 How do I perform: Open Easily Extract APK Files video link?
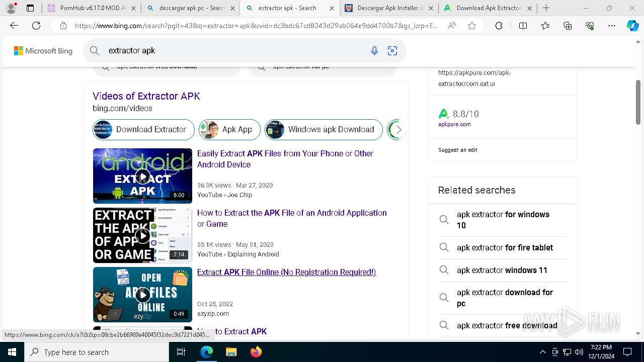click(x=285, y=159)
